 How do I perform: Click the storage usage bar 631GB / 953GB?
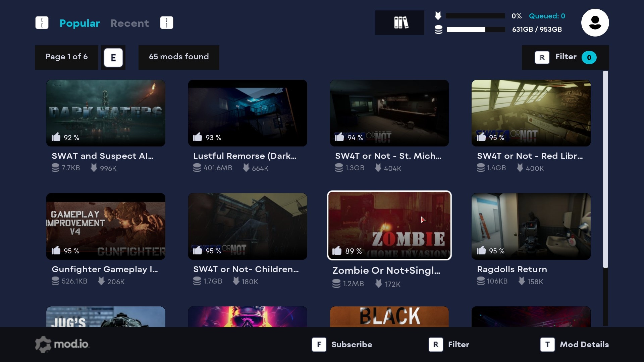[x=476, y=29]
